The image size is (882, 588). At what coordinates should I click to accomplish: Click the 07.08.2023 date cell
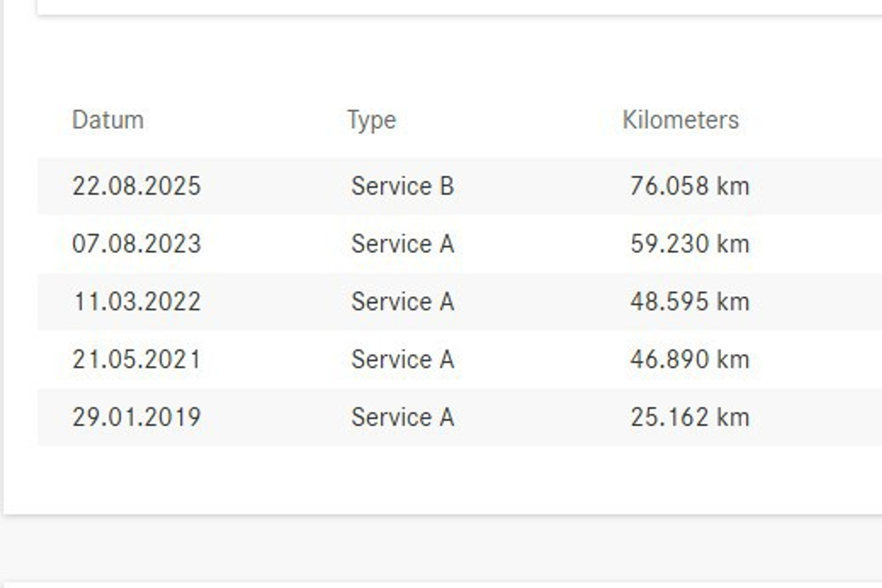136,243
